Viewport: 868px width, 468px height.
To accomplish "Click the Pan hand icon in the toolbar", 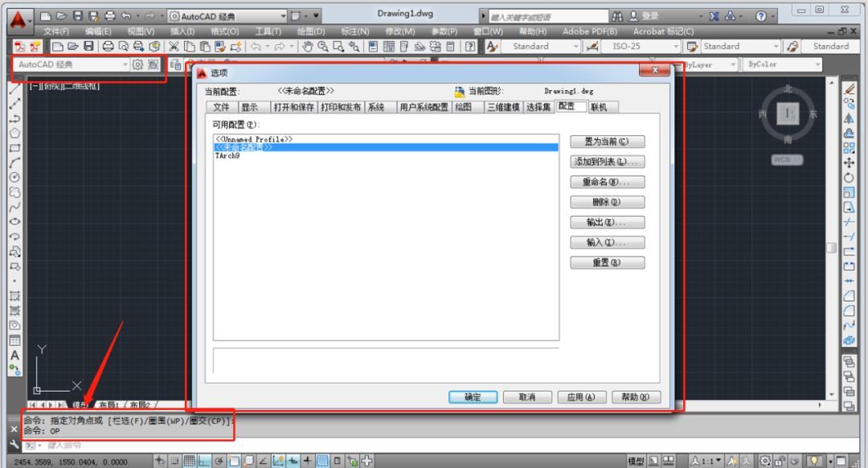I will pyautogui.click(x=308, y=47).
